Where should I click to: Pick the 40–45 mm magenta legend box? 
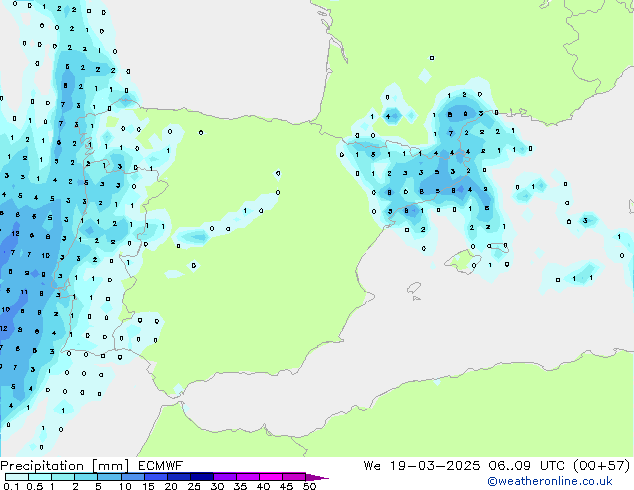pyautogui.click(x=271, y=477)
